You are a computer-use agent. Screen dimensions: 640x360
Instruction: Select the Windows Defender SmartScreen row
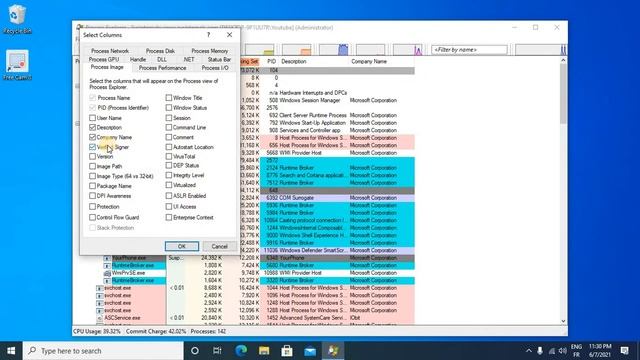[x=337, y=251]
